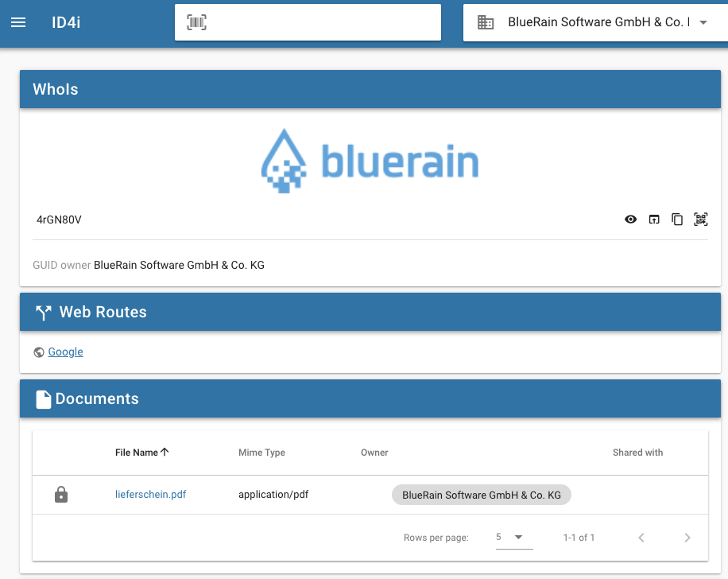Show the QR code for GUID 4rGN80V

click(701, 220)
